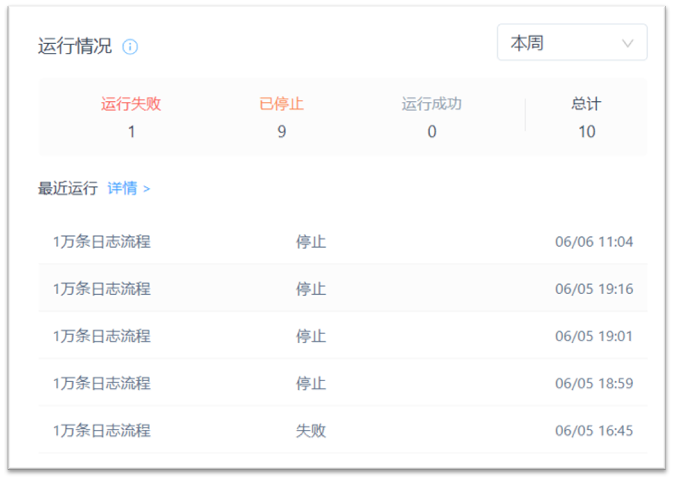Click the 失败 status in the last row

tap(310, 431)
